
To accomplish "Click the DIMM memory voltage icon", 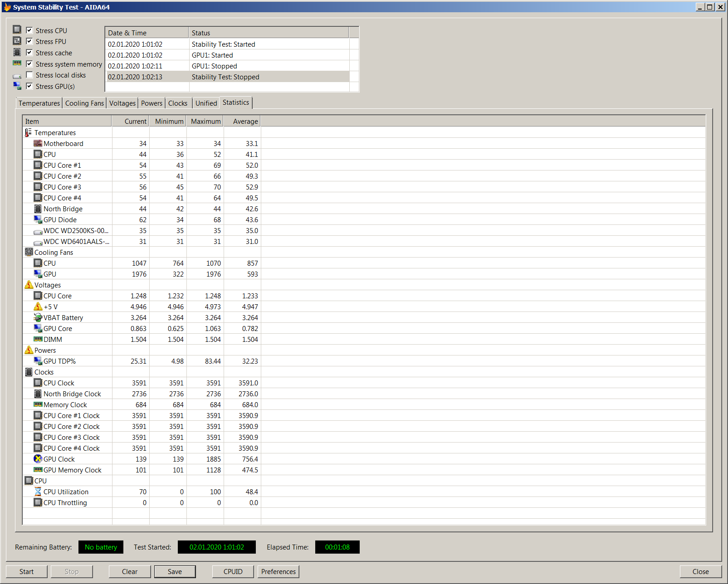I will pyautogui.click(x=38, y=339).
